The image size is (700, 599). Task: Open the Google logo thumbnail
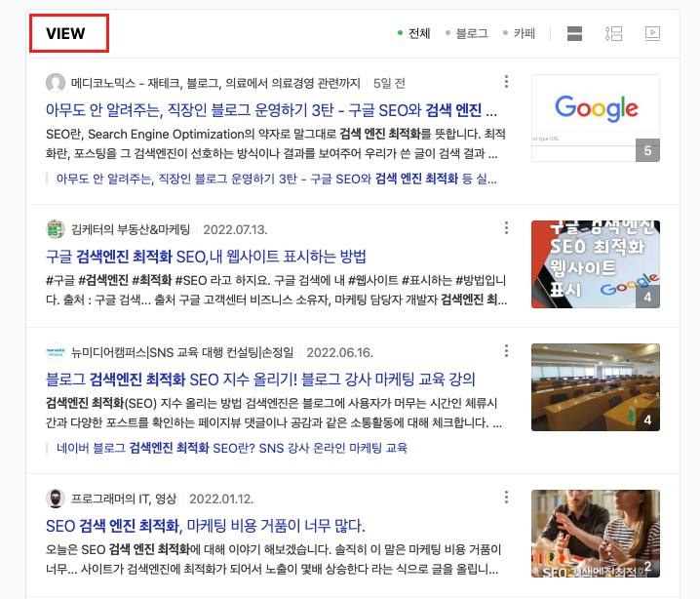click(596, 118)
